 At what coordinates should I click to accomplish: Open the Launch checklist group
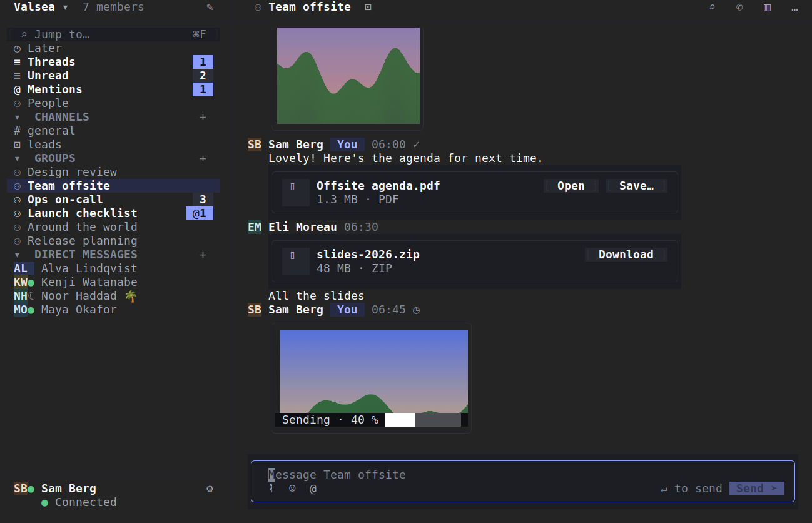(x=113, y=213)
